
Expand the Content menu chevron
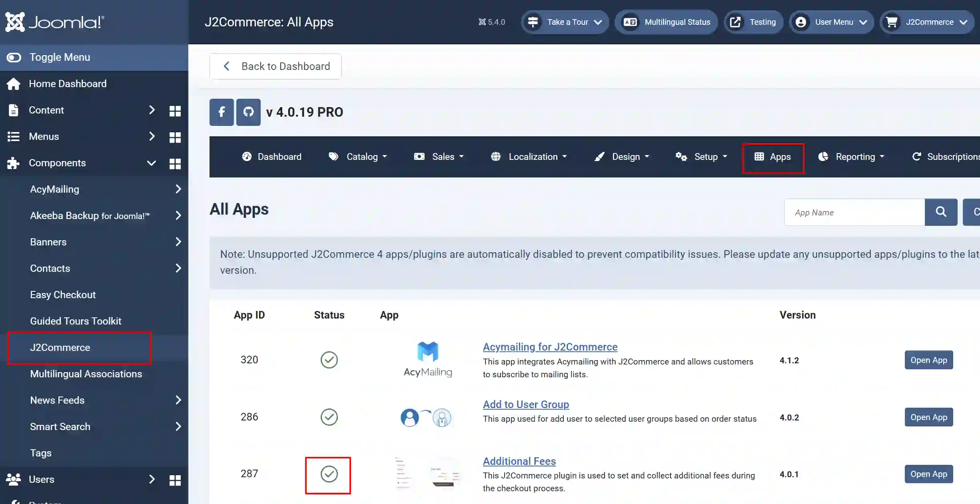[152, 110]
